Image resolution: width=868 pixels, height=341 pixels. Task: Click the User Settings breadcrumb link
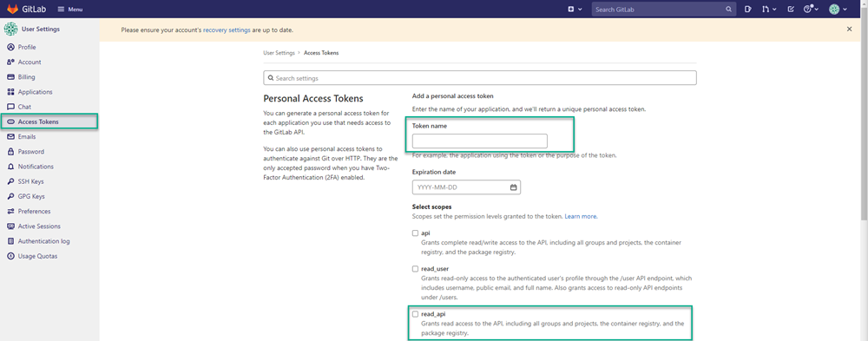click(x=279, y=53)
